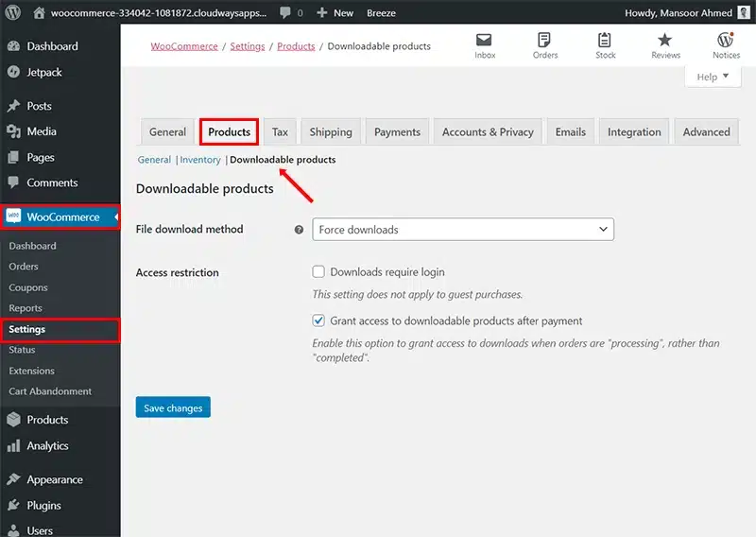756x537 pixels.
Task: Open WooCommerce Extensions submenu item
Action: (31, 371)
